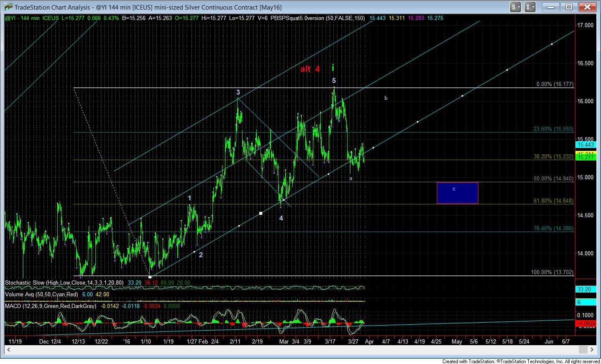Click the white square anchor on lower trendline

click(x=261, y=214)
